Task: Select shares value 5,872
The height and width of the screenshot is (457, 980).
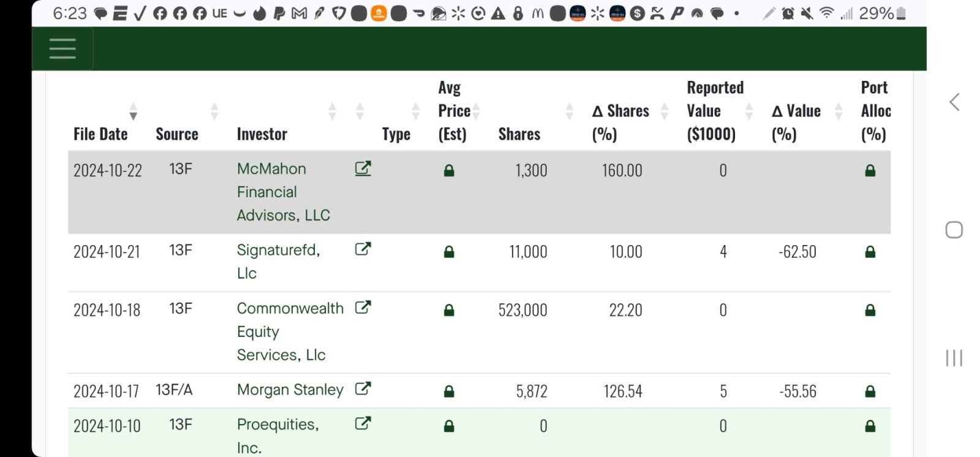Action: click(x=532, y=391)
